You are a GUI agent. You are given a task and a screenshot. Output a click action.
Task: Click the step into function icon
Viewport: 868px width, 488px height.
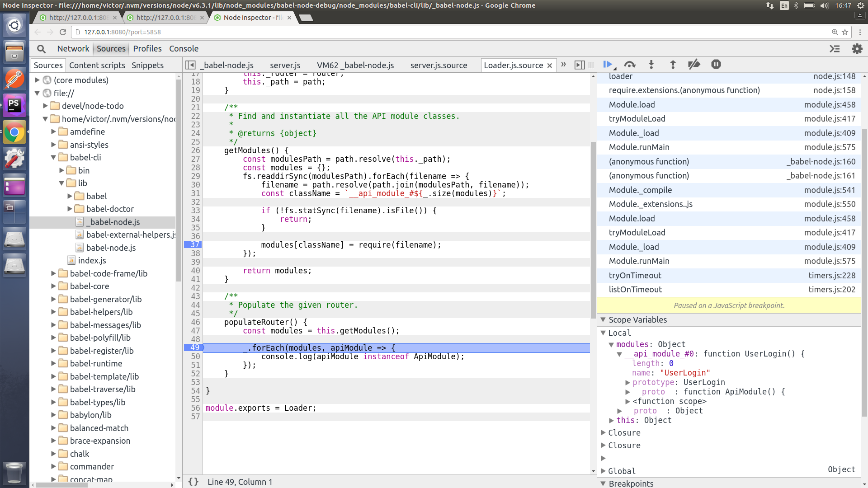pos(651,65)
